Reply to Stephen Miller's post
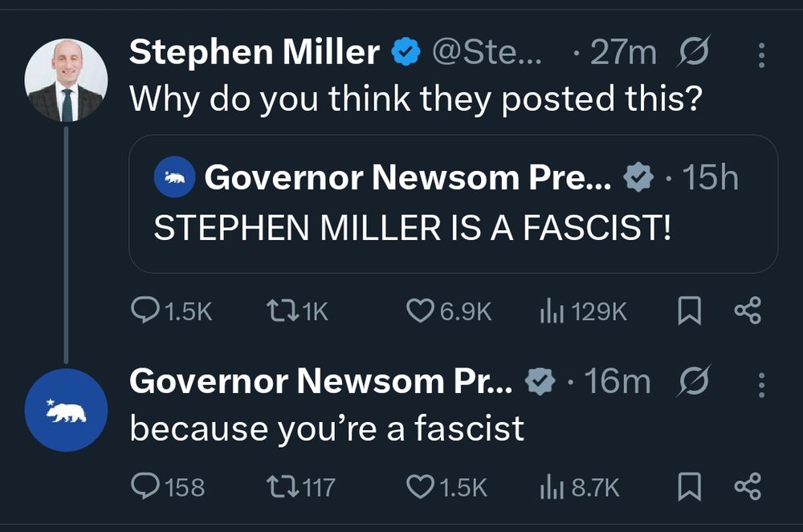Screen dimensions: 803x532 (145, 311)
